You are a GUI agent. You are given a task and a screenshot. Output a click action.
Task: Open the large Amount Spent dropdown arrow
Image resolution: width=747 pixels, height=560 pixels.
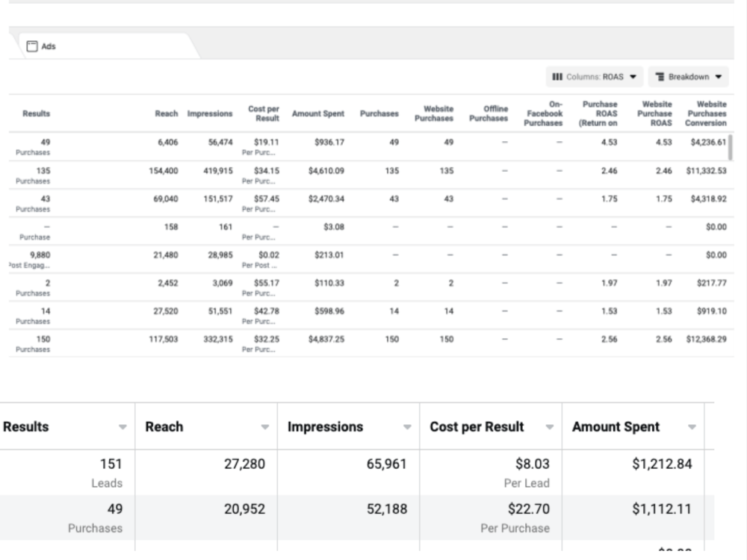pos(692,427)
